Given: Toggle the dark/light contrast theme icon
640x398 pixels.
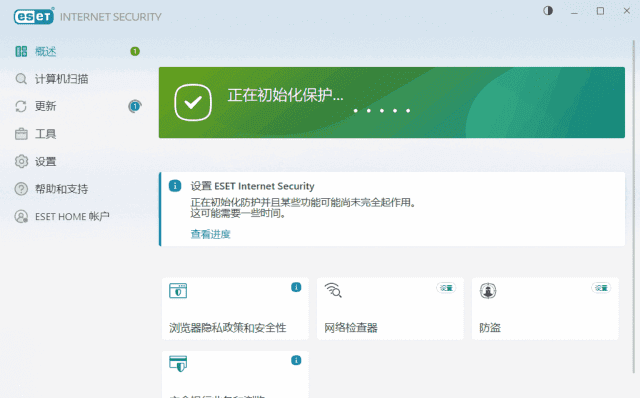Looking at the screenshot, I should pyautogui.click(x=548, y=11).
